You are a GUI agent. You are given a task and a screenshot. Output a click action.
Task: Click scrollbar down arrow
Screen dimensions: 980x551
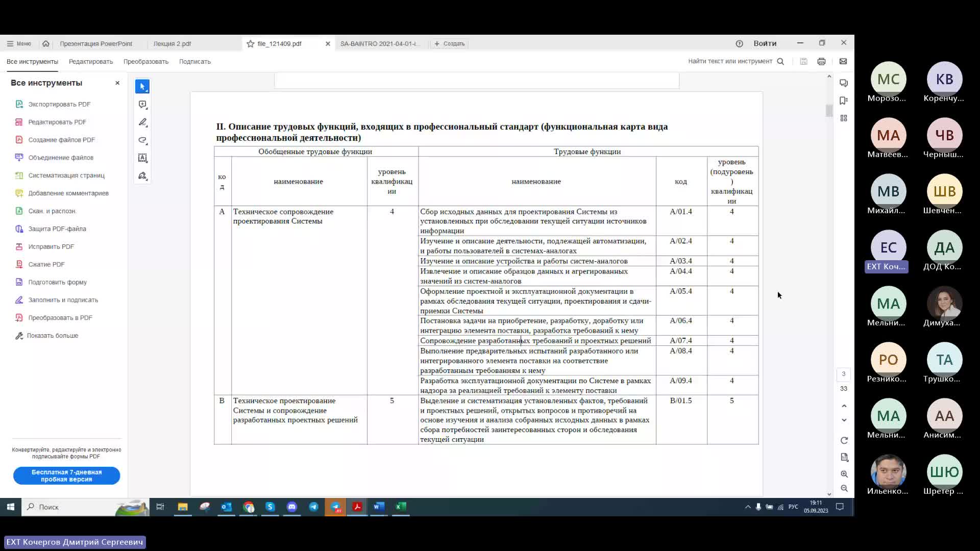[x=829, y=494]
